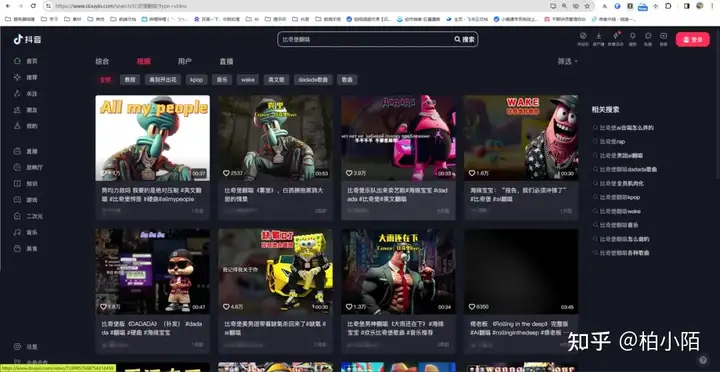Bookmark the page with the star icon
The height and width of the screenshot is (372, 720).
(587, 6)
